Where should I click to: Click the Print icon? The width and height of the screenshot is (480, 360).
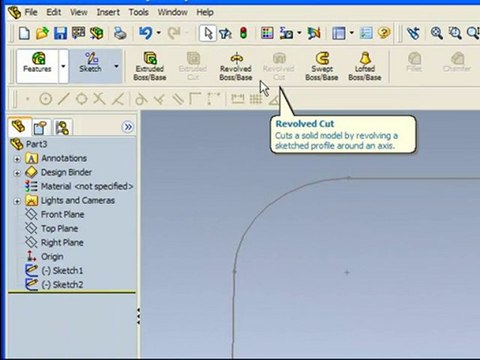point(120,33)
